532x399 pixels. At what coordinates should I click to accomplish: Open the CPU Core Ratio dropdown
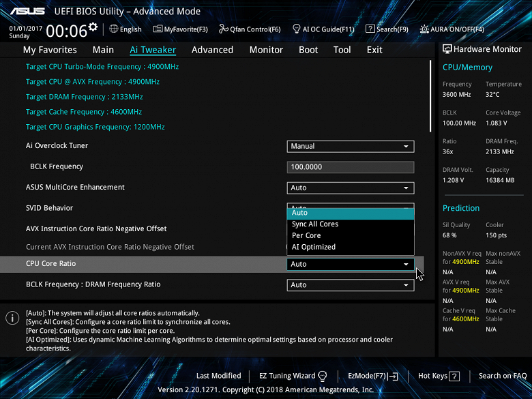pos(351,264)
